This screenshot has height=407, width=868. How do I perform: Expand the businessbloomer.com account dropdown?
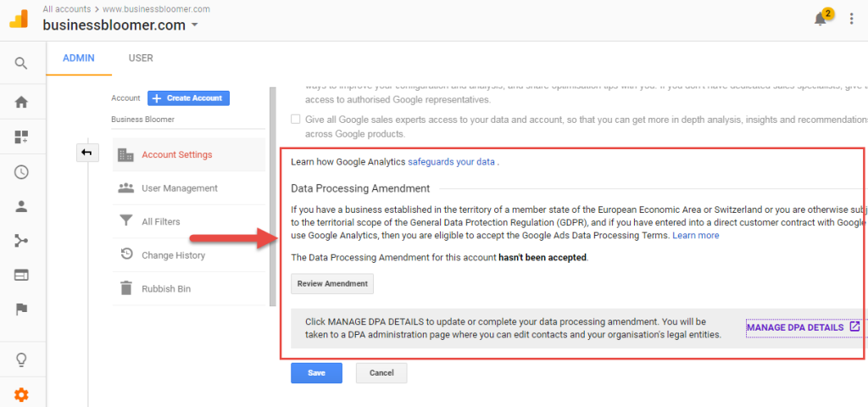pyautogui.click(x=194, y=25)
